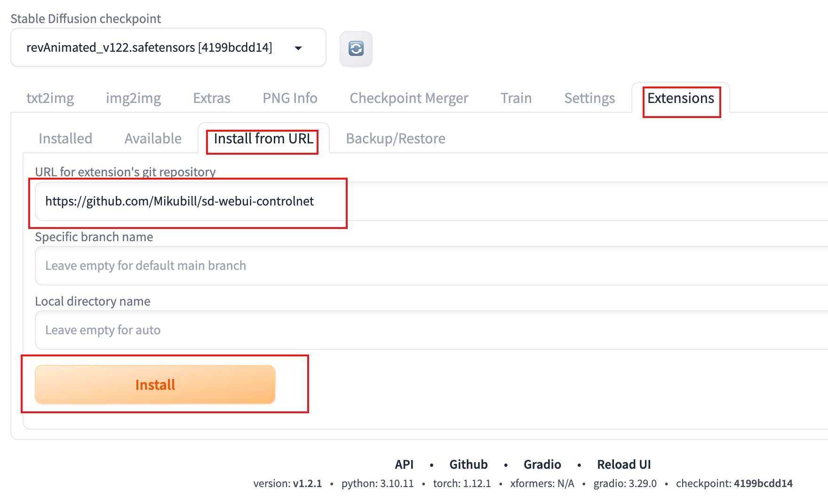The image size is (828, 504).
Task: Click the gradio: 3.29.0 footer text
Action: (625, 483)
